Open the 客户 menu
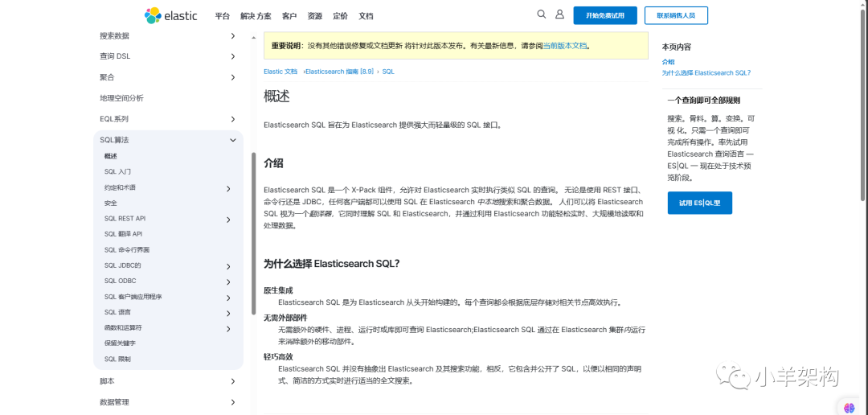 [x=289, y=16]
